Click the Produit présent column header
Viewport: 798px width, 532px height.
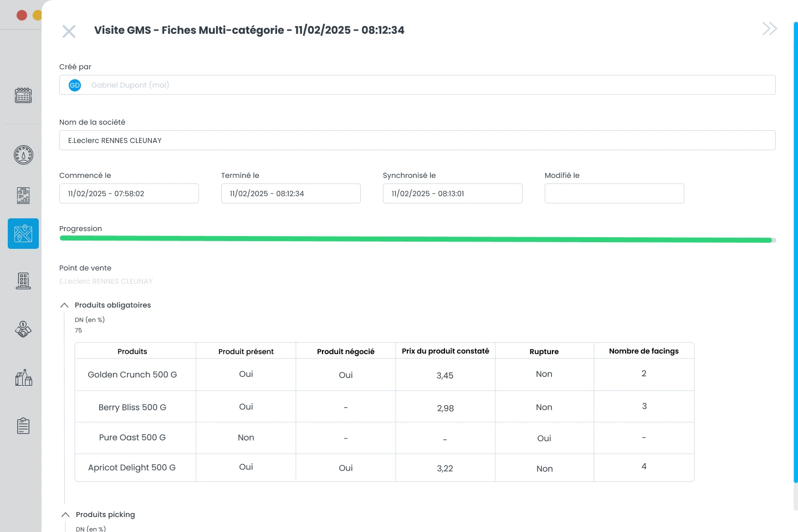point(246,351)
